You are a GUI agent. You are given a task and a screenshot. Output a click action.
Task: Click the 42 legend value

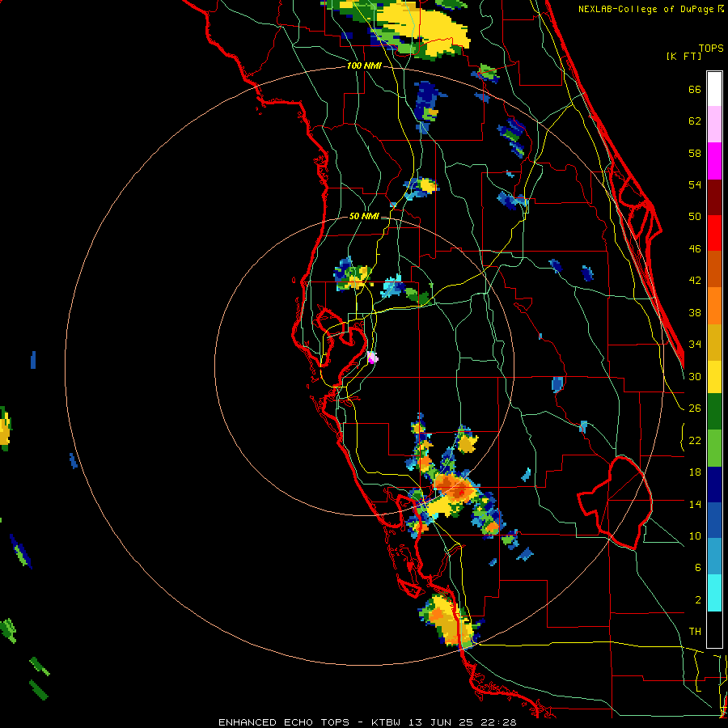point(695,281)
